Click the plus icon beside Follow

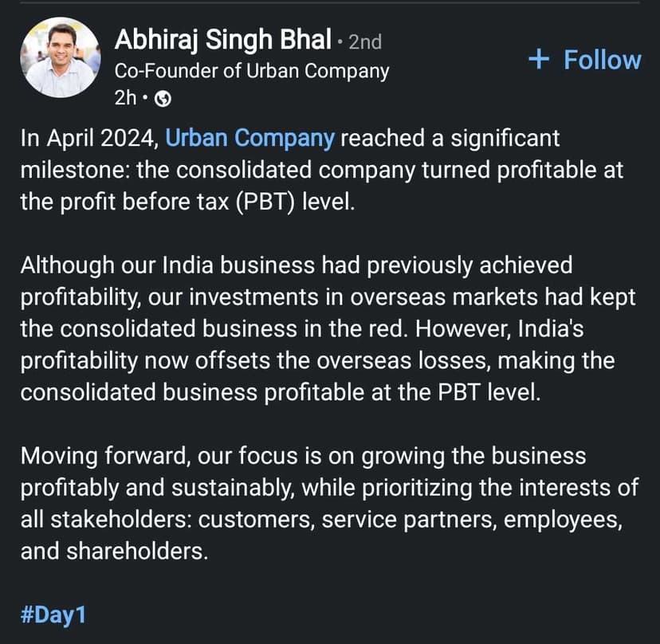click(540, 60)
